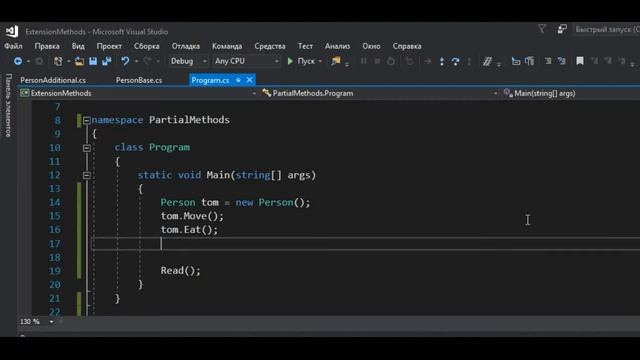Open the Окно menu
Screen dimensions: 640x360
point(371,46)
